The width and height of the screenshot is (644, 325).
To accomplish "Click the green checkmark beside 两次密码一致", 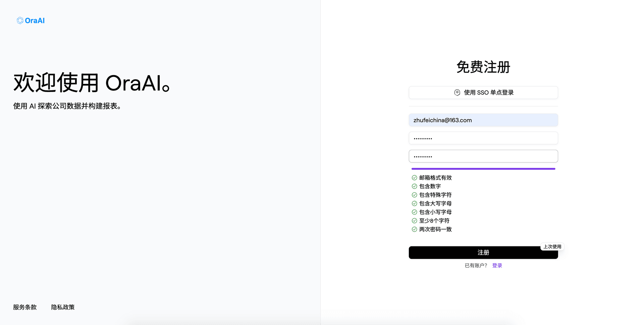I will (414, 229).
